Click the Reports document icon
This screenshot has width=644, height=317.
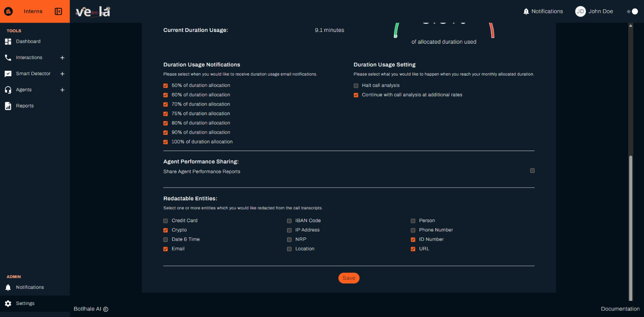(8, 106)
